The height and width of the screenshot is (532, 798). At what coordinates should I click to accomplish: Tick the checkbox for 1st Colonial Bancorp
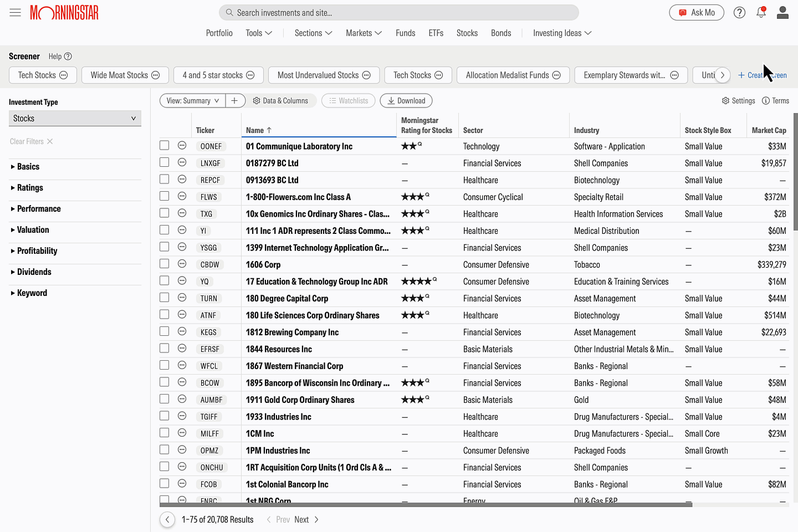pyautogui.click(x=164, y=483)
